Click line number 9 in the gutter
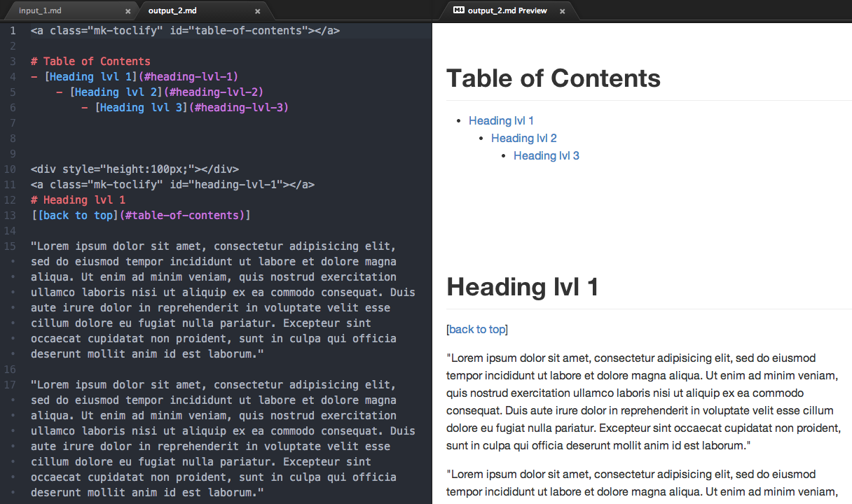The image size is (852, 504). click(13, 154)
